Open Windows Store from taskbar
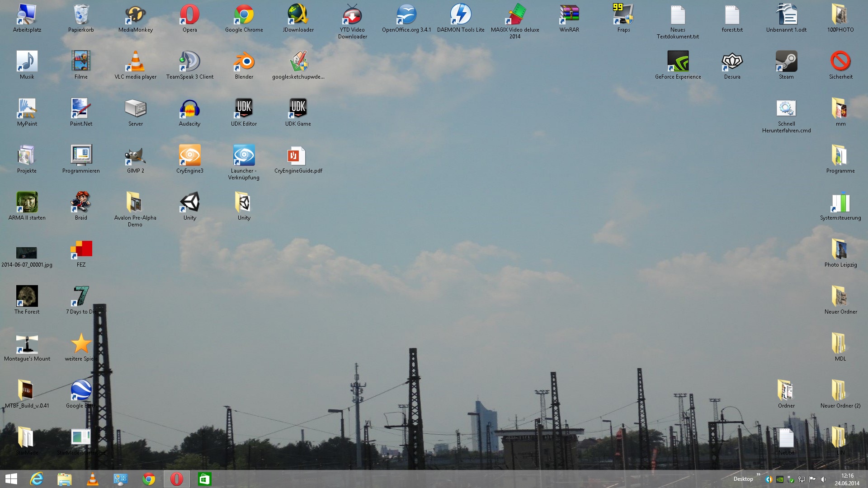868x488 pixels. point(204,479)
